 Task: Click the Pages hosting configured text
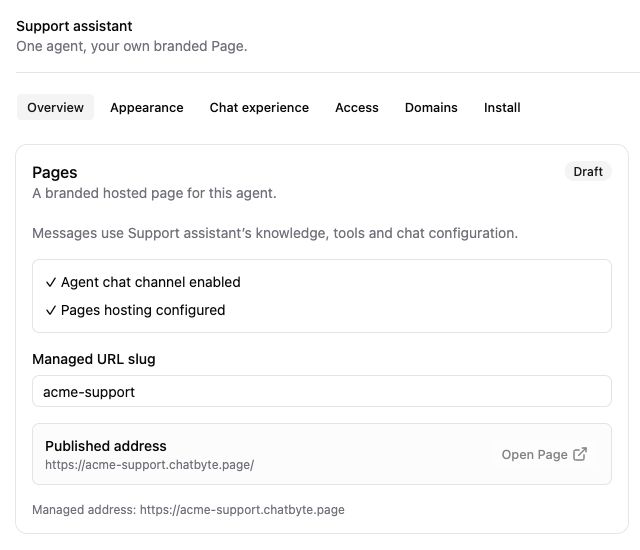tap(143, 310)
